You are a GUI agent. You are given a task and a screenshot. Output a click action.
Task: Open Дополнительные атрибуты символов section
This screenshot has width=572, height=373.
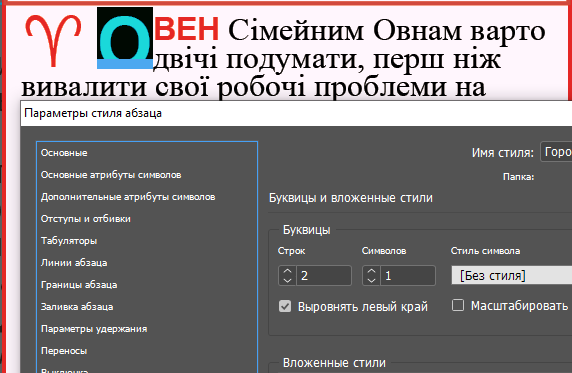coord(128,197)
